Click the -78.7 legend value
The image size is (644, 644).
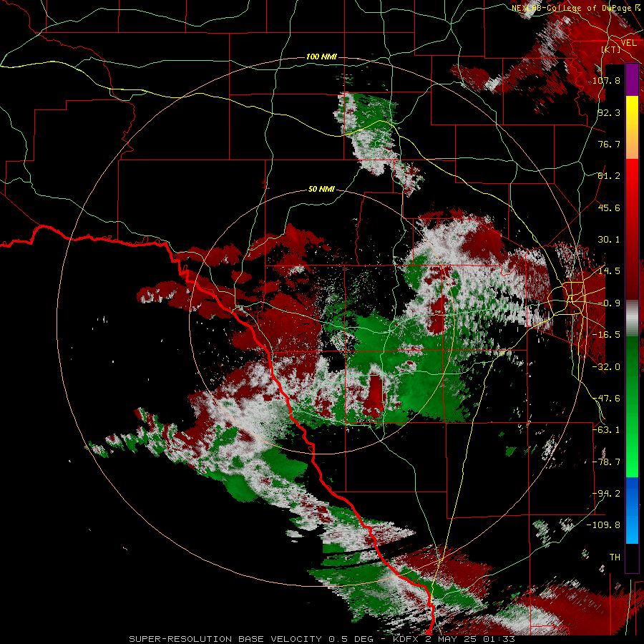606,462
